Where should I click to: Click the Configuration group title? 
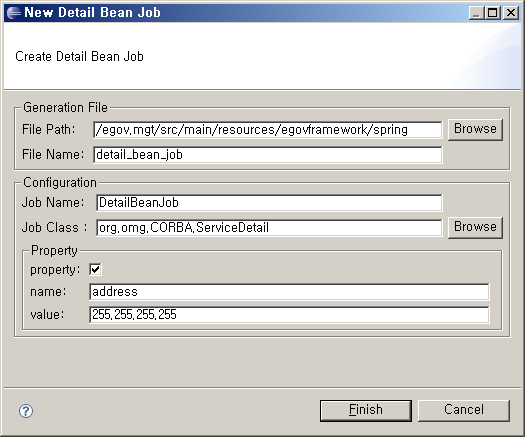tap(60, 183)
